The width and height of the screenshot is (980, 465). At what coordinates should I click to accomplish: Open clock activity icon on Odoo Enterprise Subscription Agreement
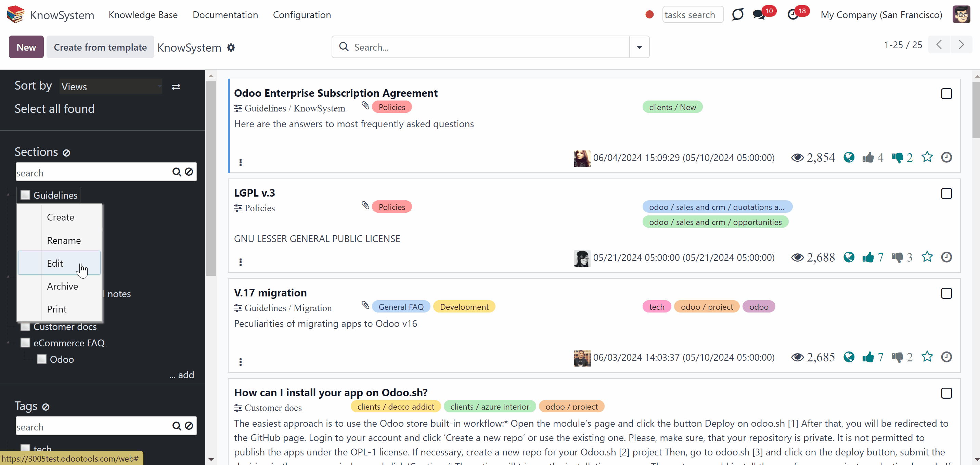[x=946, y=157]
